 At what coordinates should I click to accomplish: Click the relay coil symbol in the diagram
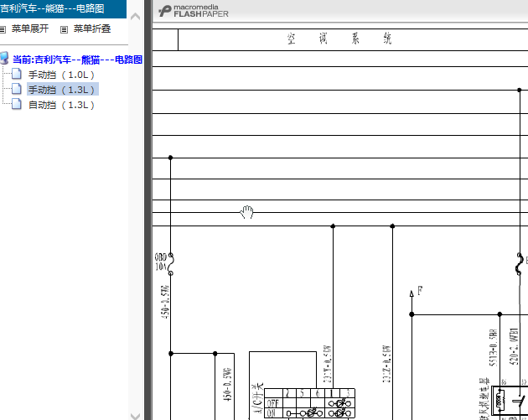click(500, 399)
